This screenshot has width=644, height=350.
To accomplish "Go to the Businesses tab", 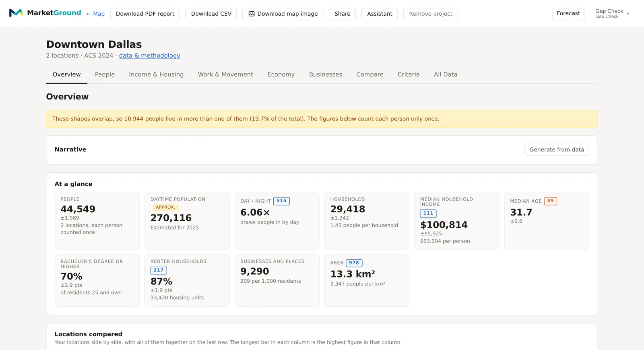I will [326, 75].
